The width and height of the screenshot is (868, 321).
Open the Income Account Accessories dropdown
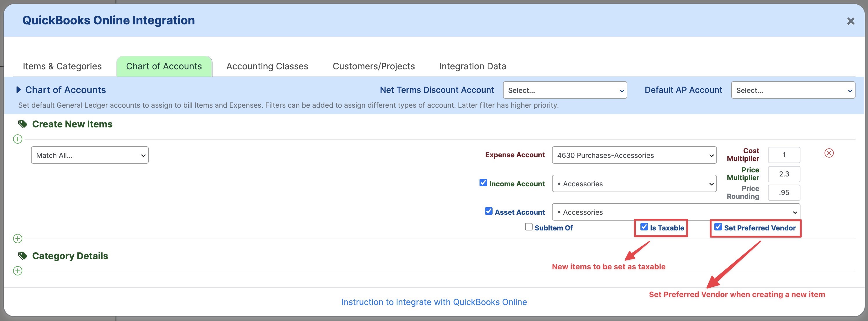pyautogui.click(x=634, y=183)
